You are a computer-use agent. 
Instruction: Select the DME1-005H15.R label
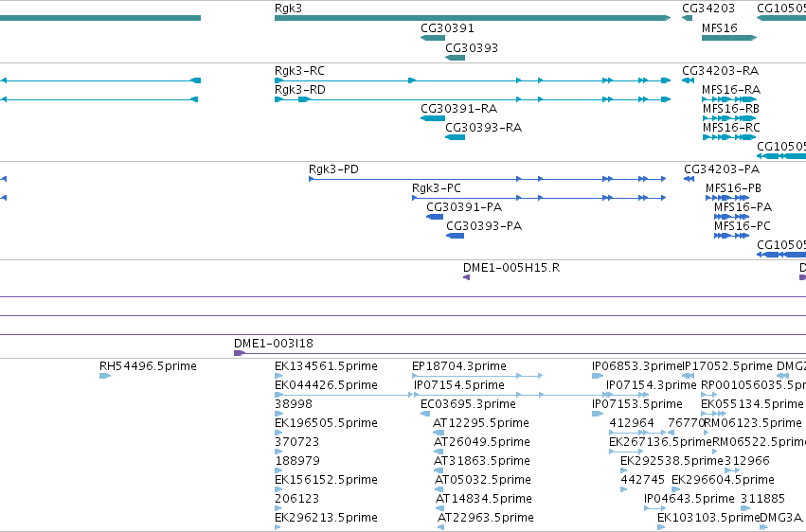511,268
